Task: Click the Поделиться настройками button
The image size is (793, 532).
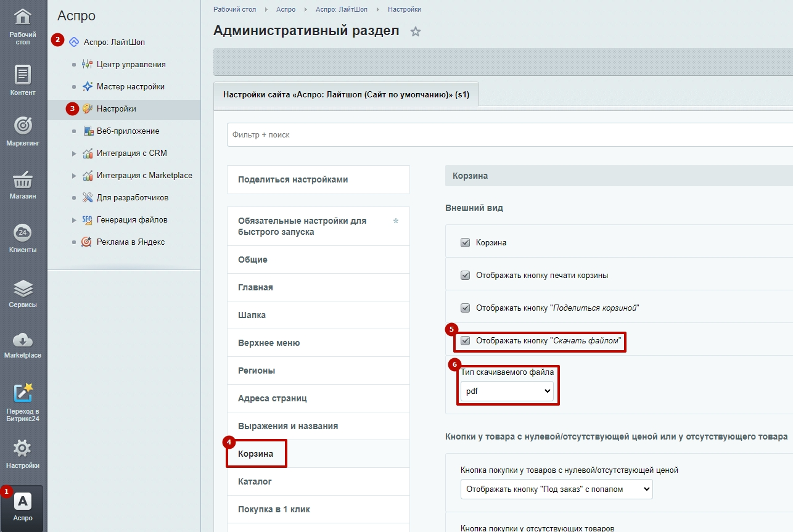Action: point(318,179)
